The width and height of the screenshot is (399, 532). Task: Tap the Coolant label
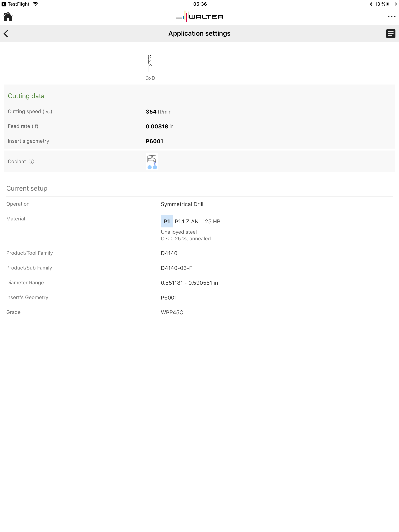[x=17, y=161]
